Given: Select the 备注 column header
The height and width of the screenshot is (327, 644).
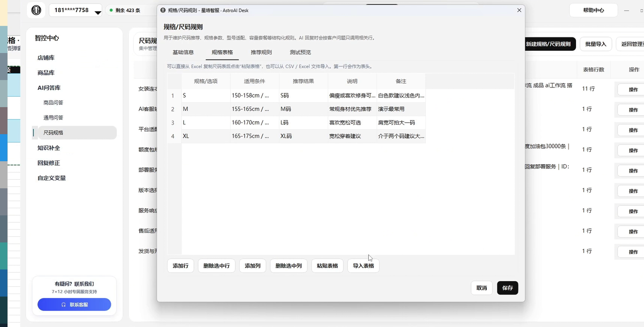Looking at the screenshot, I should pyautogui.click(x=401, y=81).
